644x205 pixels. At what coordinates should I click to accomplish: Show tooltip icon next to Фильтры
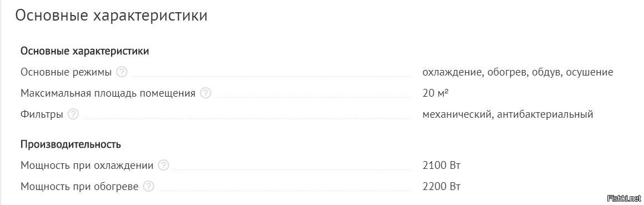(x=73, y=114)
